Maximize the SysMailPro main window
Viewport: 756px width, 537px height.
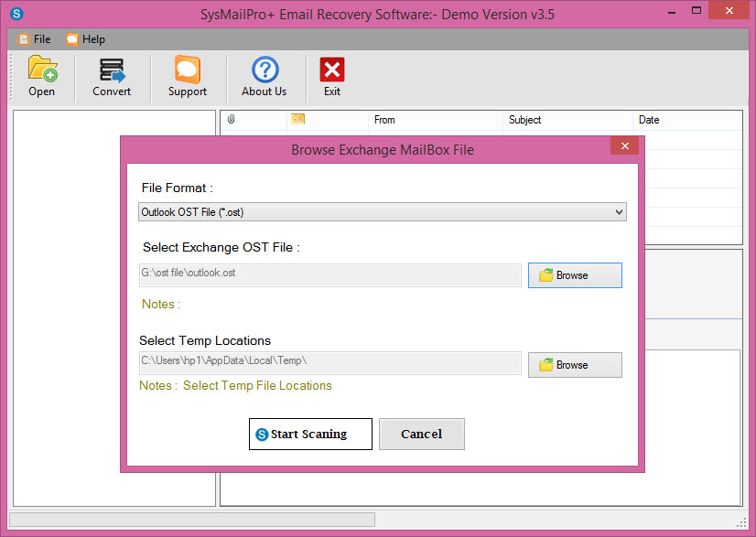[697, 11]
